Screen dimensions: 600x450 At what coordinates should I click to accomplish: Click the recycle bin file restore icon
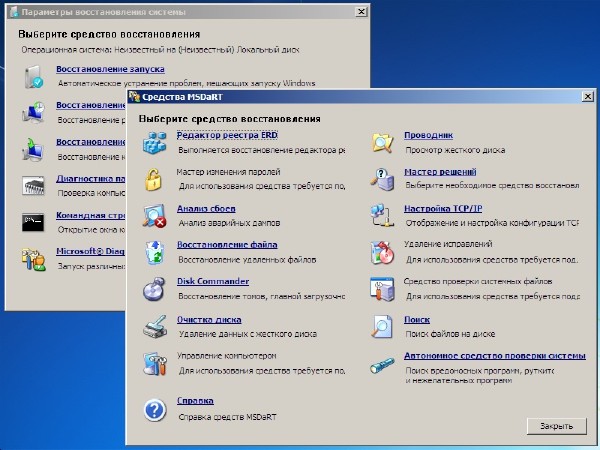pos(154,251)
